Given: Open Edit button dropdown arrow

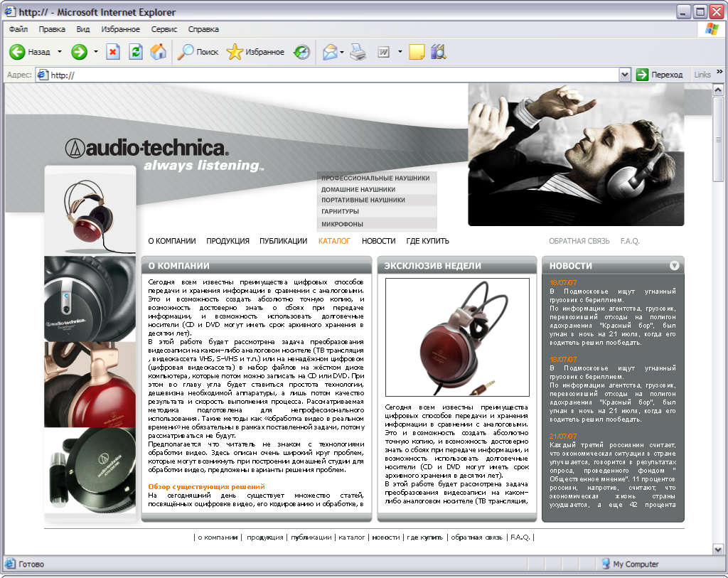Looking at the screenshot, I should (x=400, y=51).
